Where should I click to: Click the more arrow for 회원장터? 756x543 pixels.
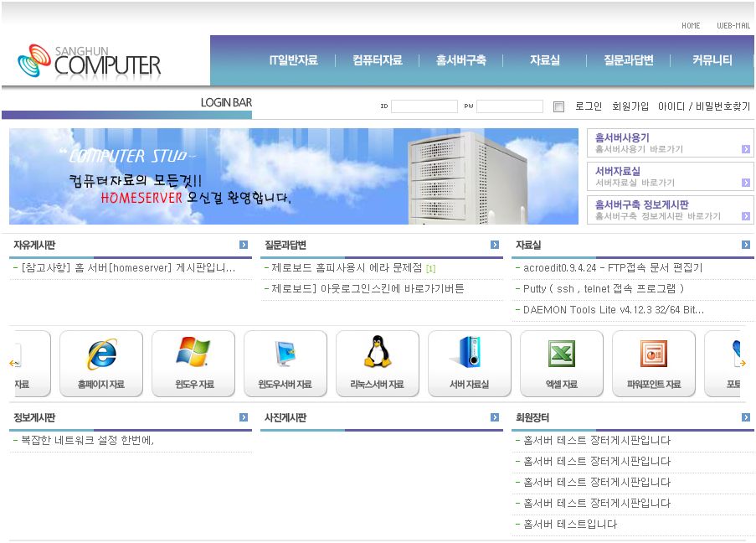(746, 417)
